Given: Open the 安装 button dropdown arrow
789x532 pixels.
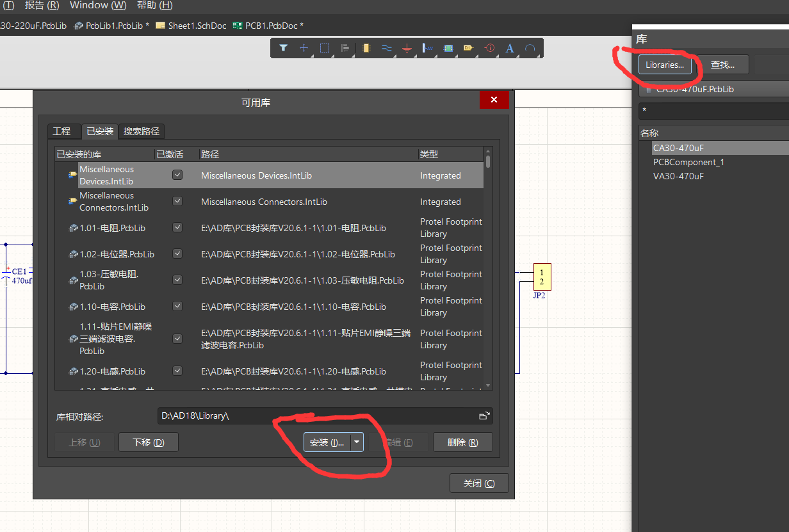Looking at the screenshot, I should 356,442.
